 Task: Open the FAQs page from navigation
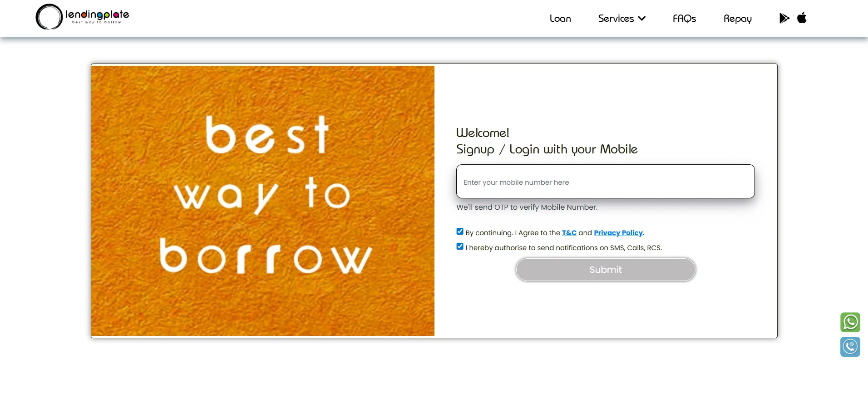click(684, 19)
